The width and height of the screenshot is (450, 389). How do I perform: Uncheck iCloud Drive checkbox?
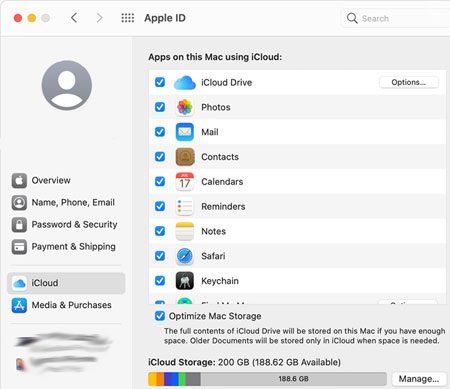click(160, 82)
